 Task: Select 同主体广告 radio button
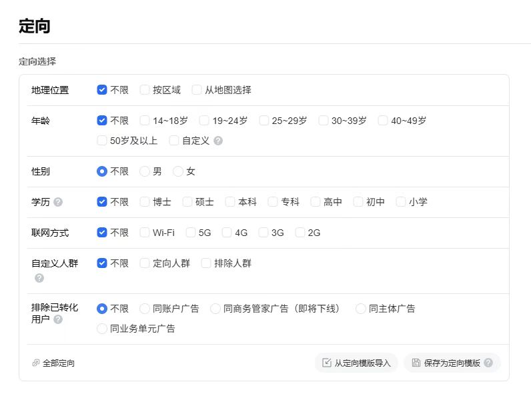pyautogui.click(x=361, y=309)
